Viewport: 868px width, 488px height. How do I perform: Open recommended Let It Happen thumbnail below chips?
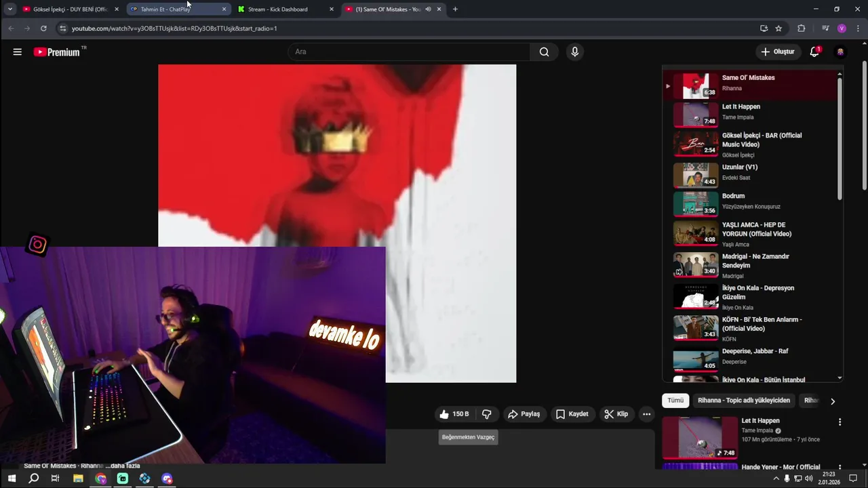[700, 437]
